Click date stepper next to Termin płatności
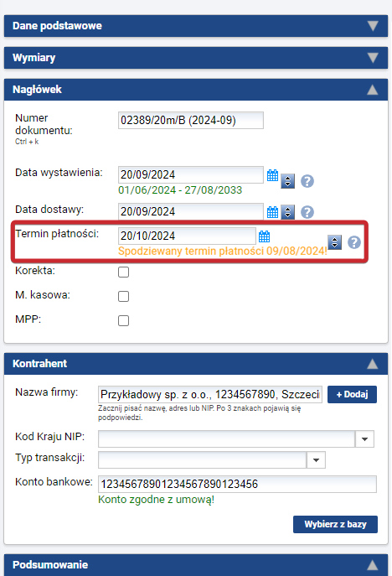The width and height of the screenshot is (392, 576). click(x=334, y=242)
